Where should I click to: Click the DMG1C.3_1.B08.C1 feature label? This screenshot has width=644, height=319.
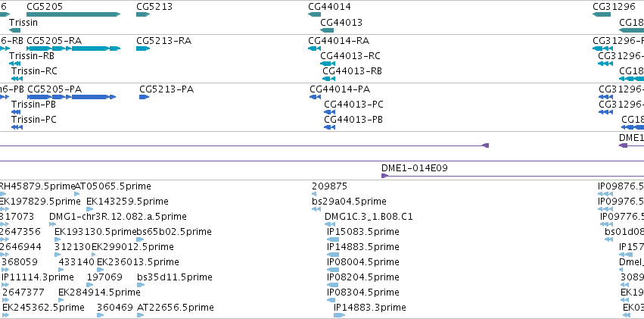pos(369,217)
